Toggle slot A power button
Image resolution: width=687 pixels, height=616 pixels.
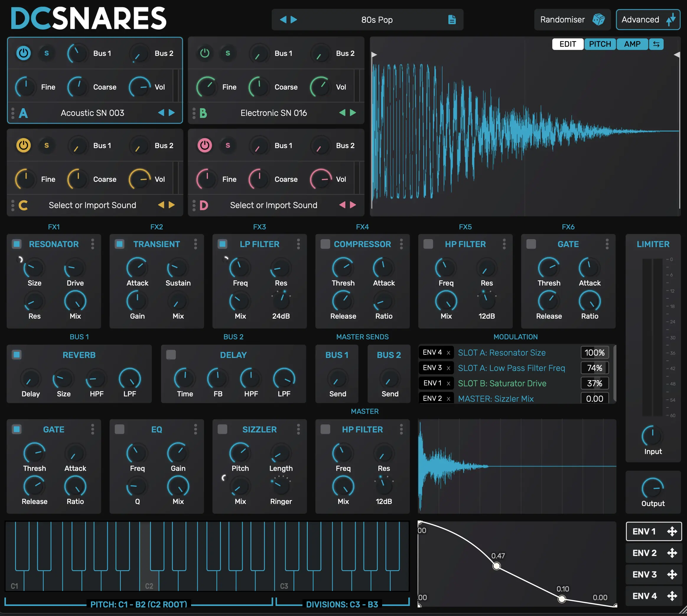(23, 53)
